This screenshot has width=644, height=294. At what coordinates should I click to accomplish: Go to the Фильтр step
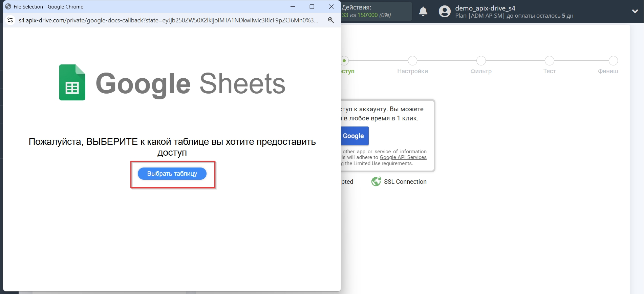(481, 61)
